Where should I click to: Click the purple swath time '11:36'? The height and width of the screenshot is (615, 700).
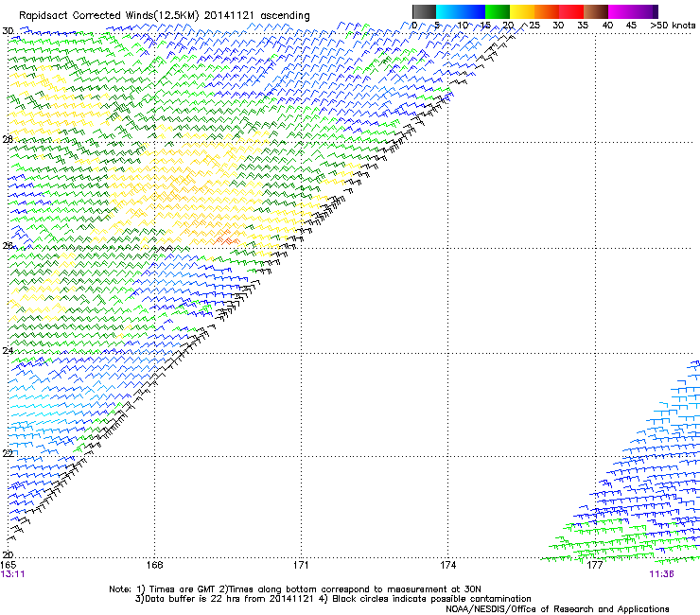661,574
